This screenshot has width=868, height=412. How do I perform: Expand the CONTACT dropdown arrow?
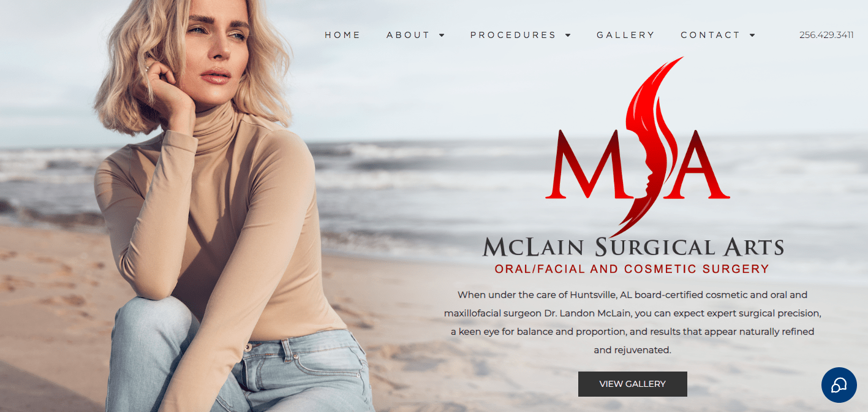(752, 36)
